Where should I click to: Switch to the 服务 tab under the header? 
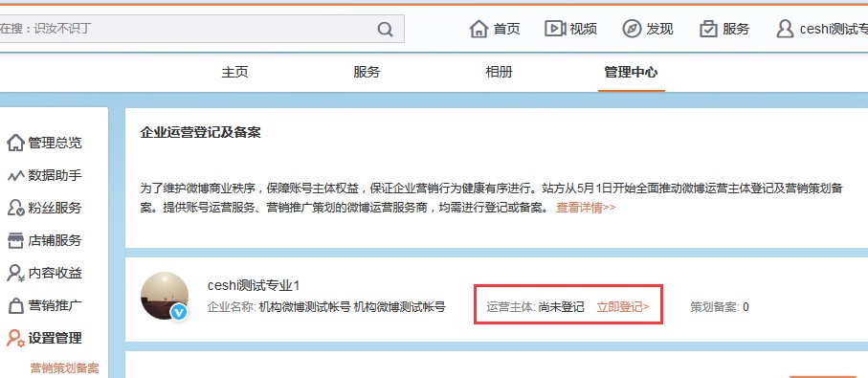pyautogui.click(x=367, y=72)
